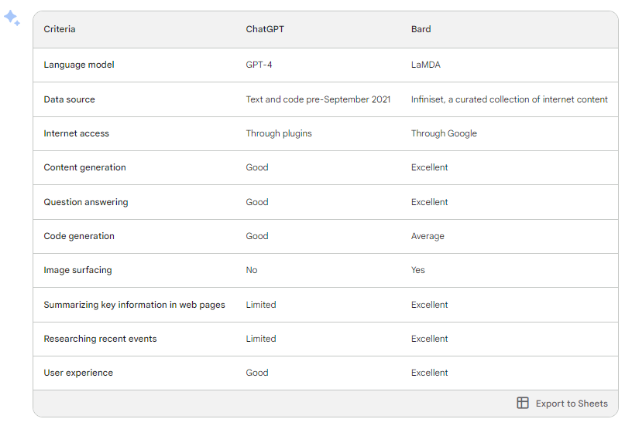Click Summarizing key information in web pages
The height and width of the screenshot is (425, 628).
click(x=134, y=305)
